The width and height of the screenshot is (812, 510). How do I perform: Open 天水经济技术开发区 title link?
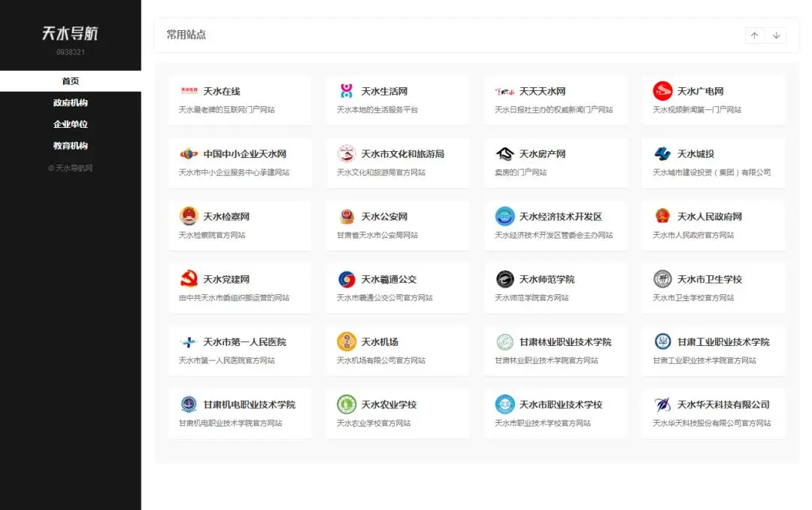(x=560, y=217)
